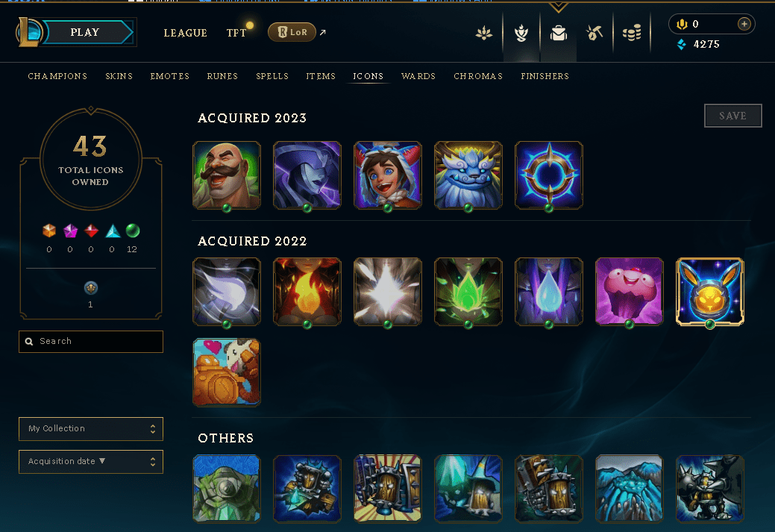Switch to the Chromas tab

click(478, 76)
